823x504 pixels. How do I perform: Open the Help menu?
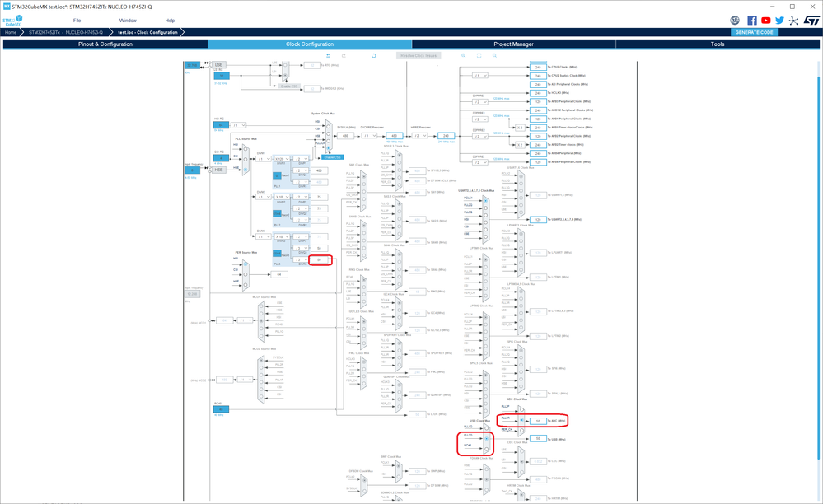pos(170,21)
